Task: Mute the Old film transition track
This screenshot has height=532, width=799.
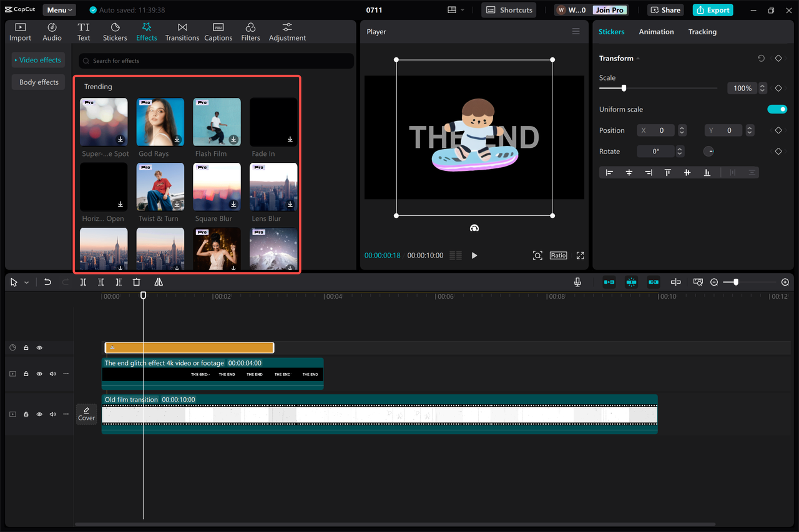Action: (52, 414)
